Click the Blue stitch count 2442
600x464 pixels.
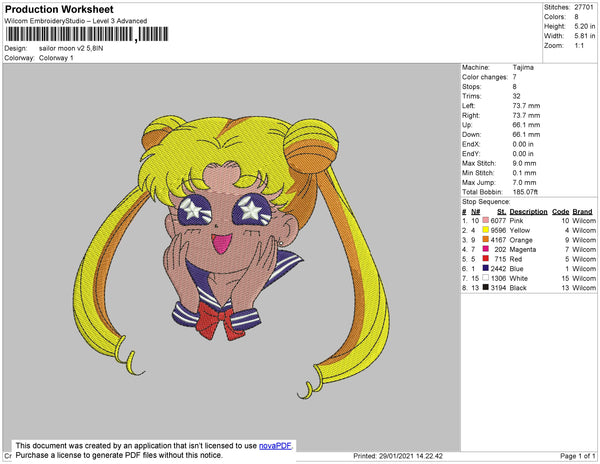click(x=498, y=269)
